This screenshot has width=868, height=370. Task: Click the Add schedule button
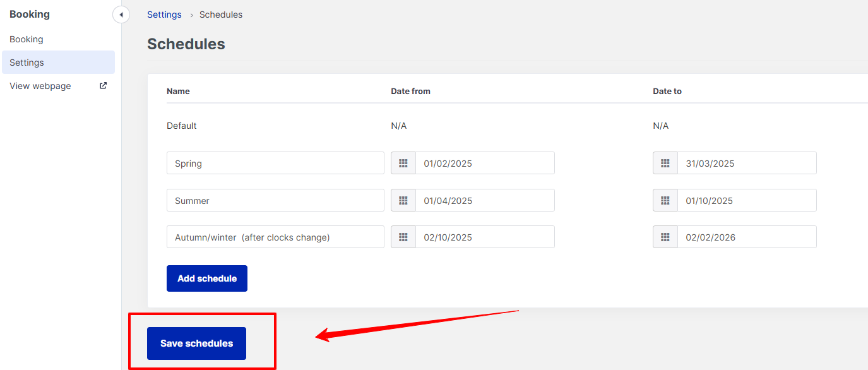207,278
